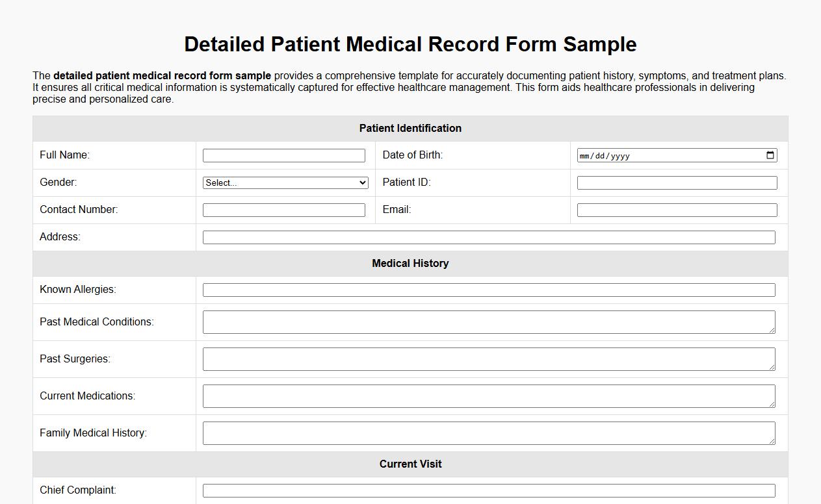Click the Medical History section header
The image size is (821, 504).
410,263
